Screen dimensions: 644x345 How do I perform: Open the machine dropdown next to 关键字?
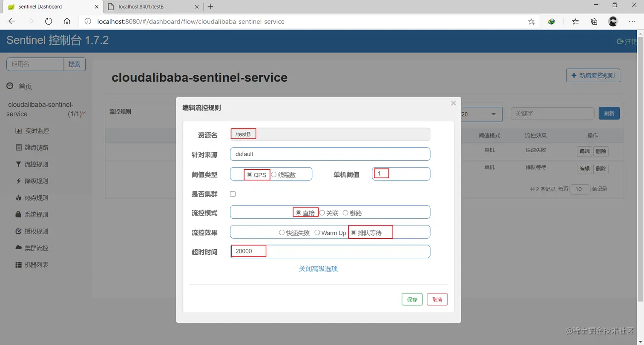click(482, 114)
